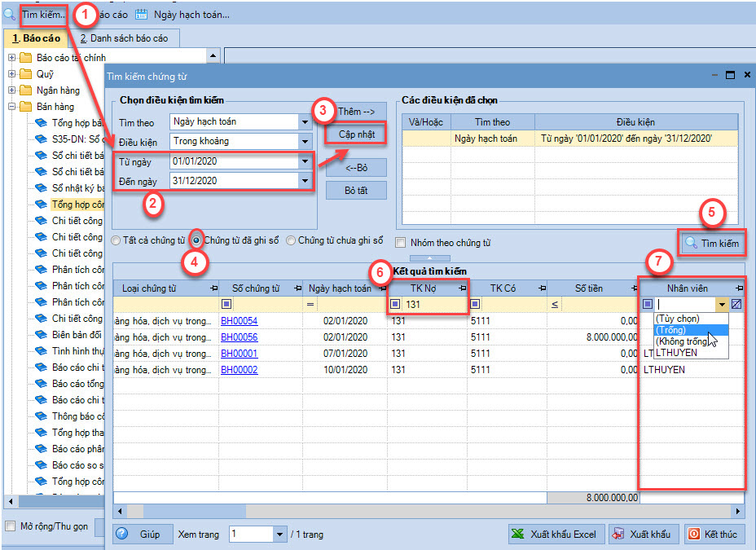The image size is (756, 550).
Task: Click the <--Bỏ button
Action: point(356,168)
